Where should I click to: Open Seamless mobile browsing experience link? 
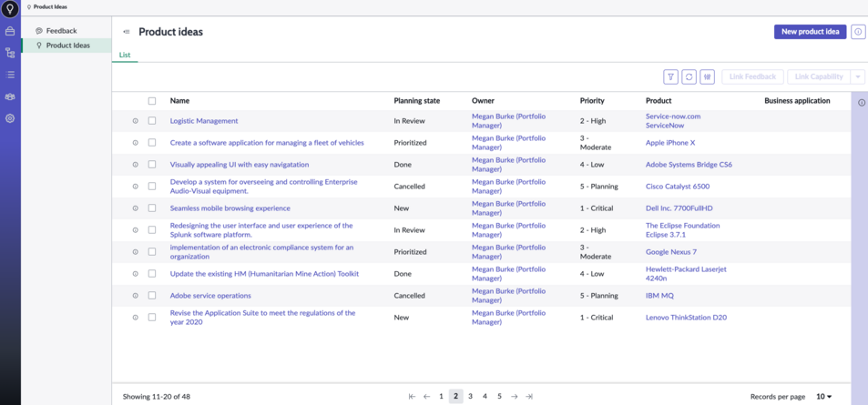coord(230,208)
